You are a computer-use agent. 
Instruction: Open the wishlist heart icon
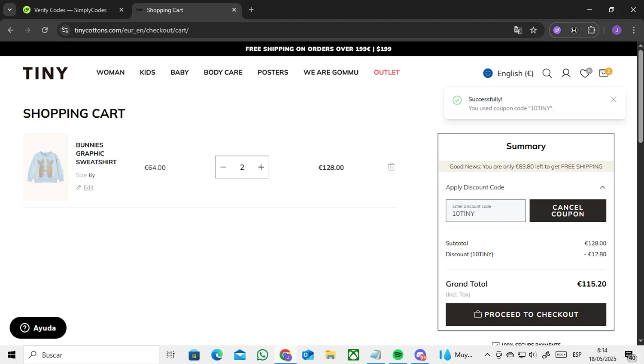(585, 73)
